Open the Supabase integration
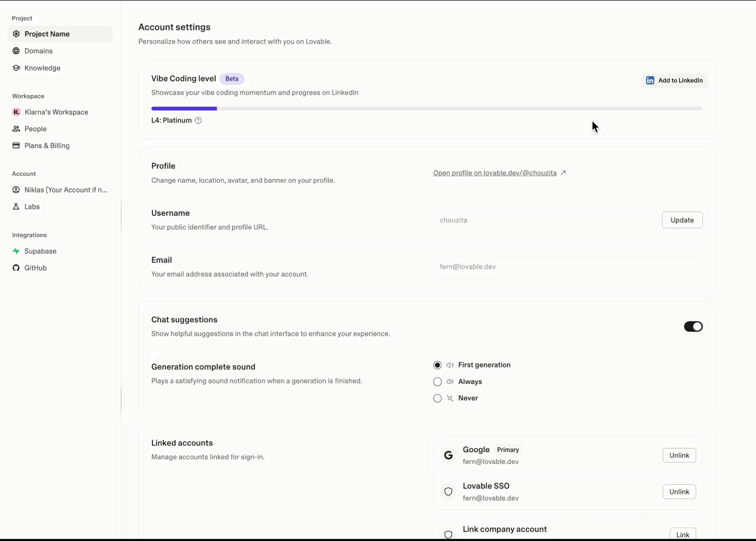This screenshot has width=756, height=541. click(x=41, y=251)
